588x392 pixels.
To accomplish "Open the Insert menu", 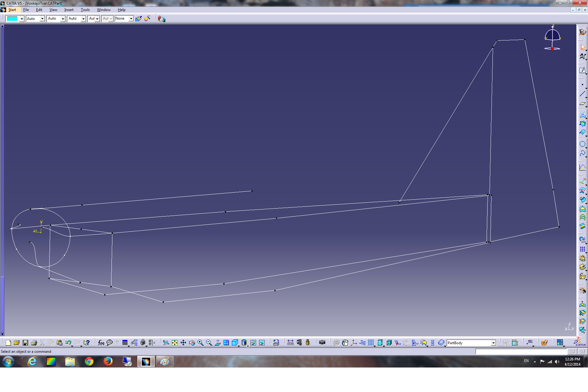I will 69,10.
